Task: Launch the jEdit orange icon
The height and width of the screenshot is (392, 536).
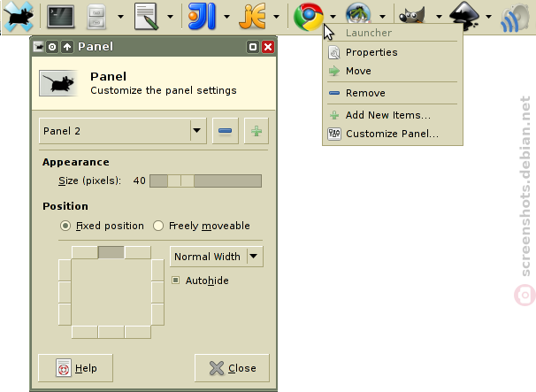Action: click(x=253, y=16)
